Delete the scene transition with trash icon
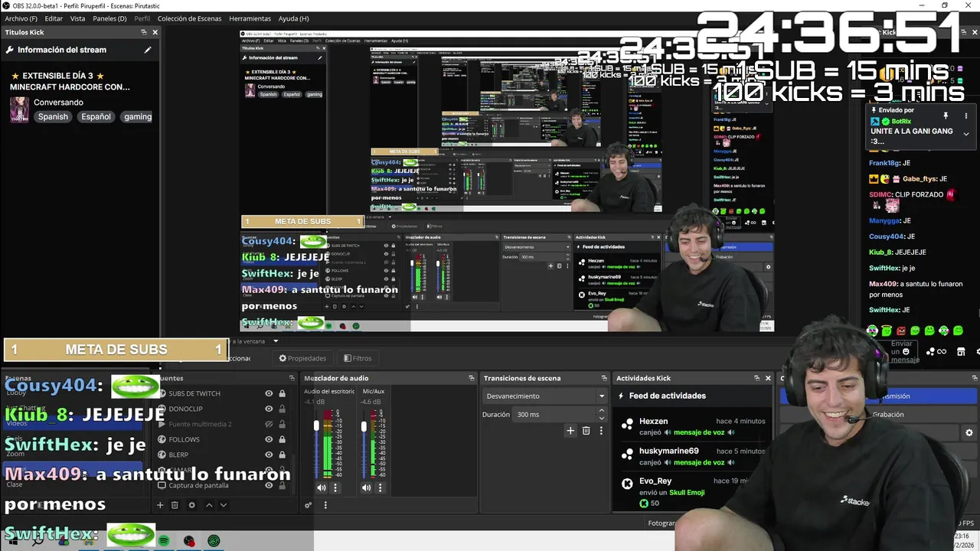Viewport: 980px width, 551px height. point(586,431)
